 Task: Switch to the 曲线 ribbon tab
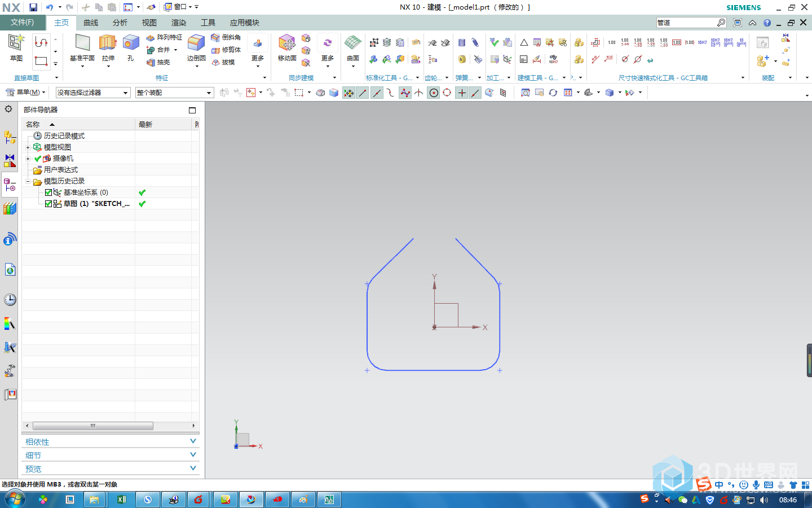[x=91, y=23]
